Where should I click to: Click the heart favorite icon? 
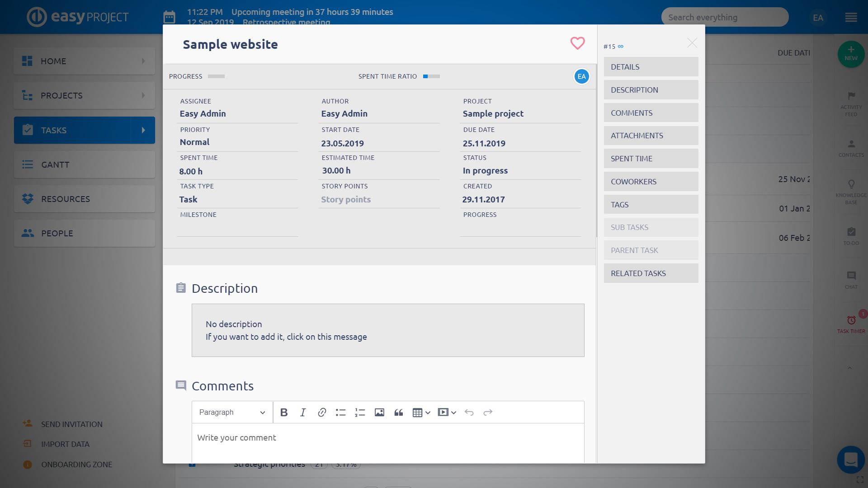click(577, 43)
